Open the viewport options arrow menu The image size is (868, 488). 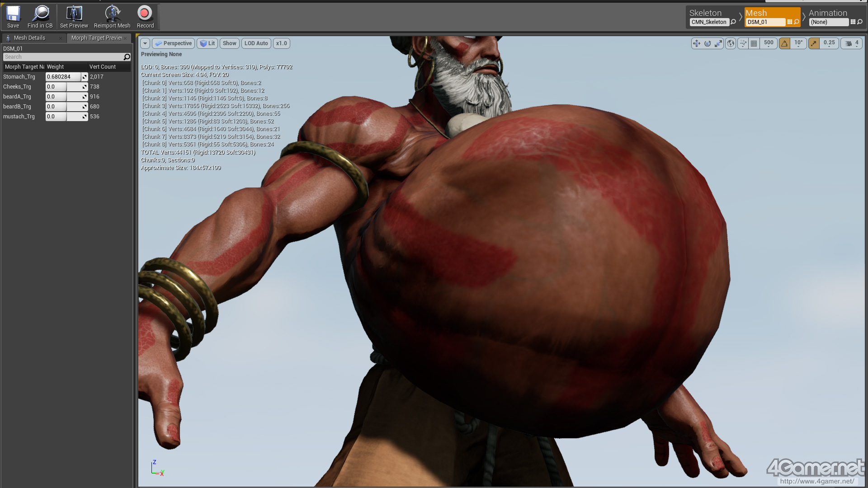145,43
